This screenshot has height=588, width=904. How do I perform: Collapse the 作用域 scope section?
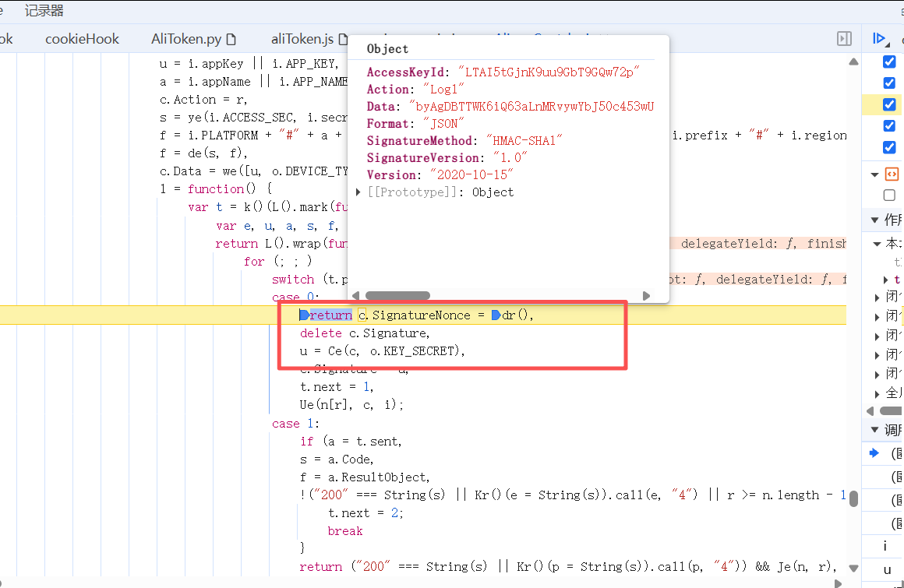click(874, 220)
